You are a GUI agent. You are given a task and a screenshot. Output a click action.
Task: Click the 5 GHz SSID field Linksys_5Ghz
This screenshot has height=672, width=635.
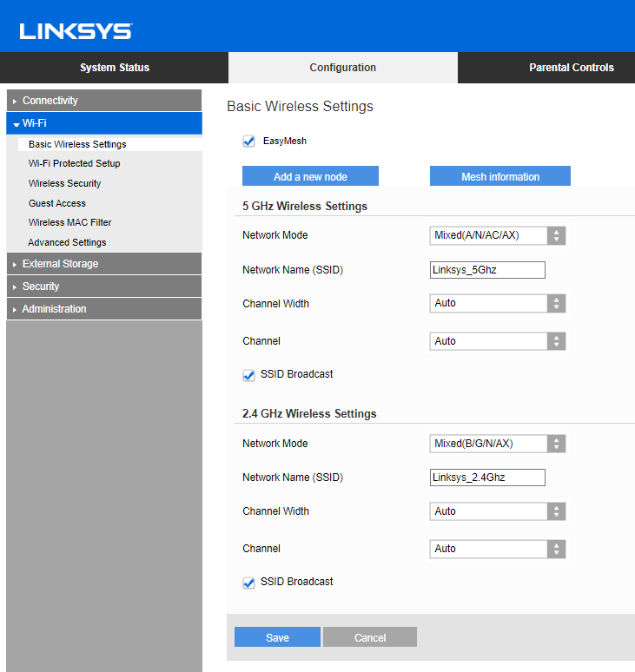pyautogui.click(x=487, y=270)
